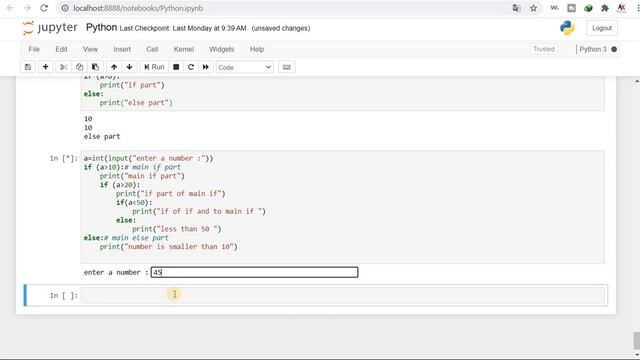Click the Jupyter logo

pyautogui.click(x=50, y=28)
